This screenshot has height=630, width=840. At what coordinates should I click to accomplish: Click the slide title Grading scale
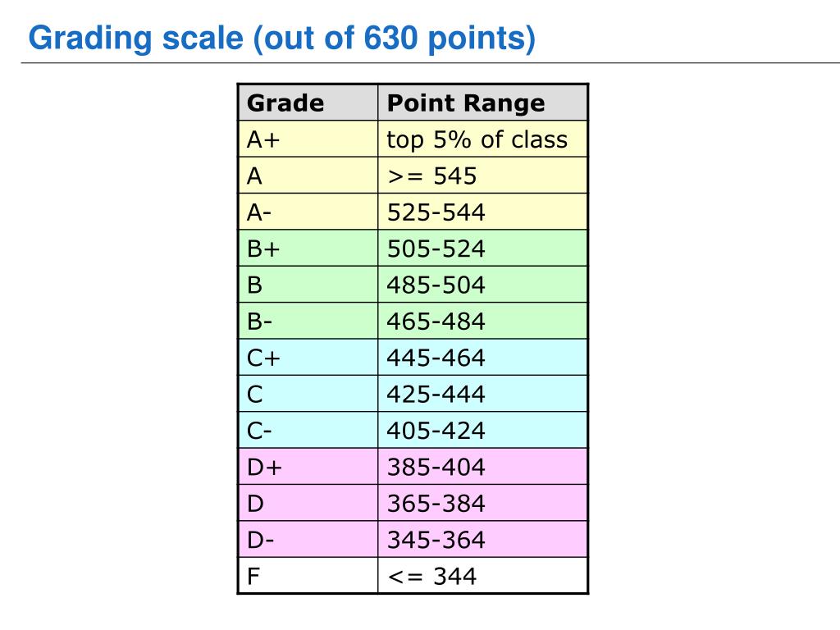[282, 39]
